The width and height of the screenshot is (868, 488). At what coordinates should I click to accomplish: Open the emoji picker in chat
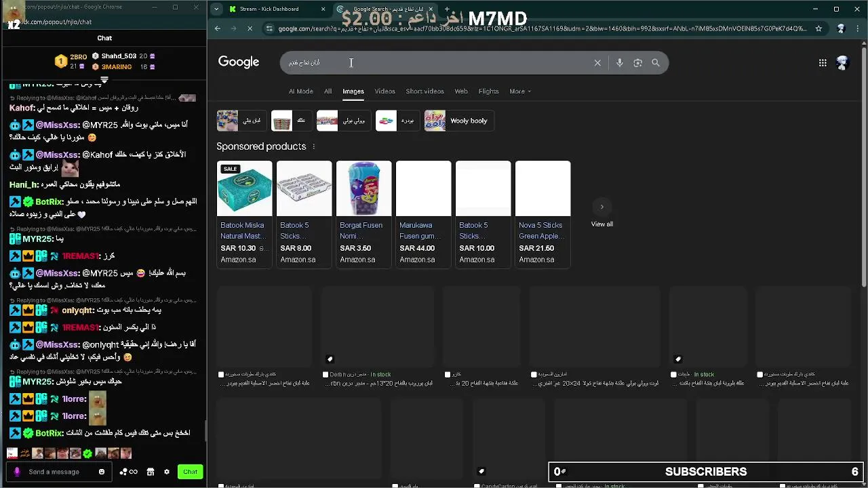pyautogui.click(x=102, y=472)
